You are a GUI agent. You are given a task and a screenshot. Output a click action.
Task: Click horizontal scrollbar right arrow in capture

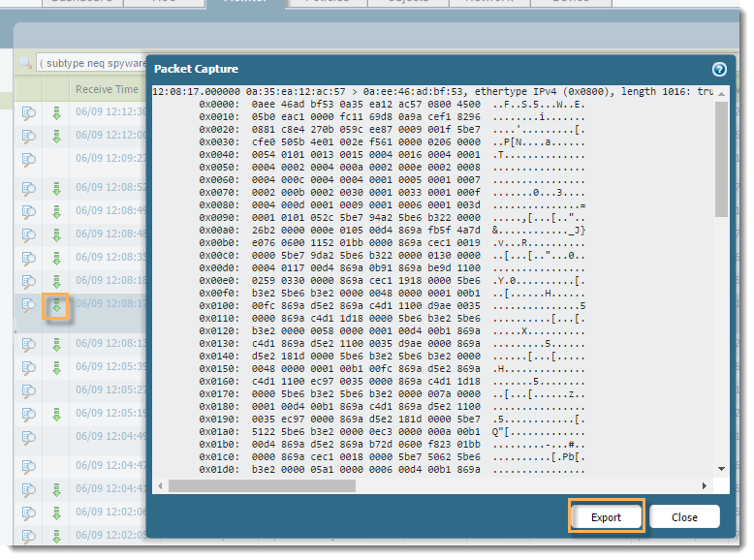[x=705, y=486]
